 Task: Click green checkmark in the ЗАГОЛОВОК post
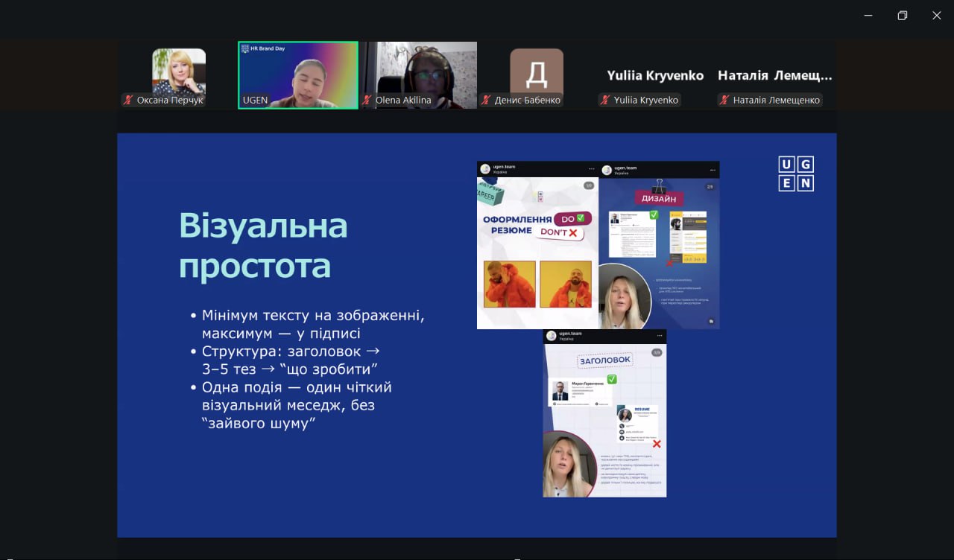[x=612, y=379]
